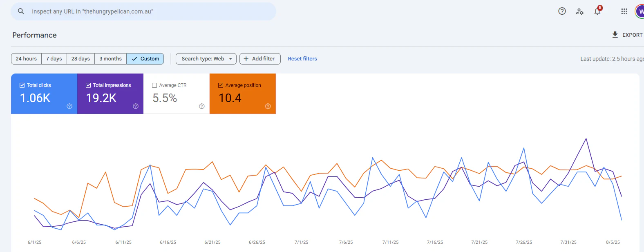Image resolution: width=644 pixels, height=252 pixels.
Task: Select the 3 months range
Action: pos(110,59)
